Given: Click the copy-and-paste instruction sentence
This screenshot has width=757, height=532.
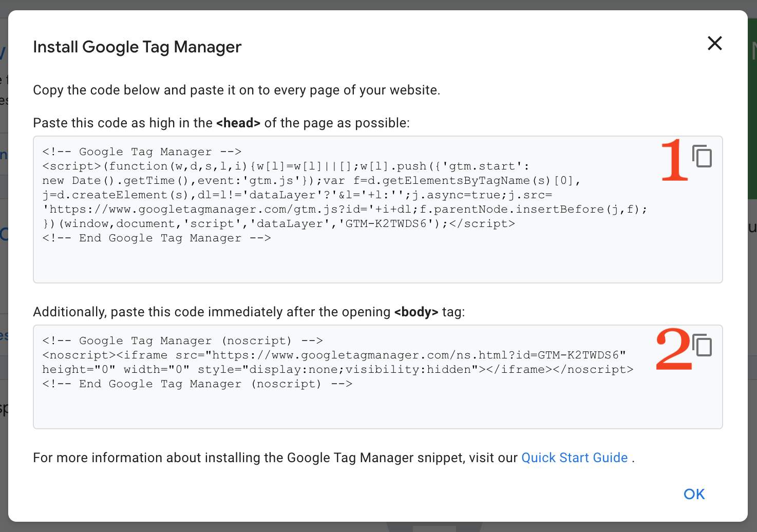Looking at the screenshot, I should [x=236, y=90].
